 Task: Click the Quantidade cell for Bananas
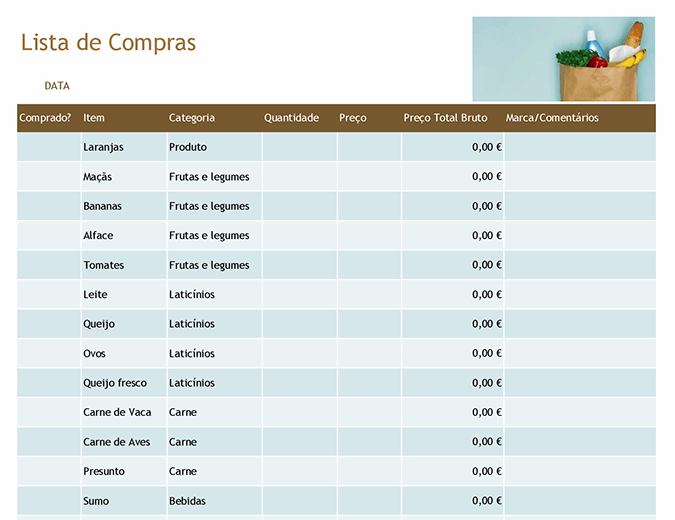click(299, 206)
